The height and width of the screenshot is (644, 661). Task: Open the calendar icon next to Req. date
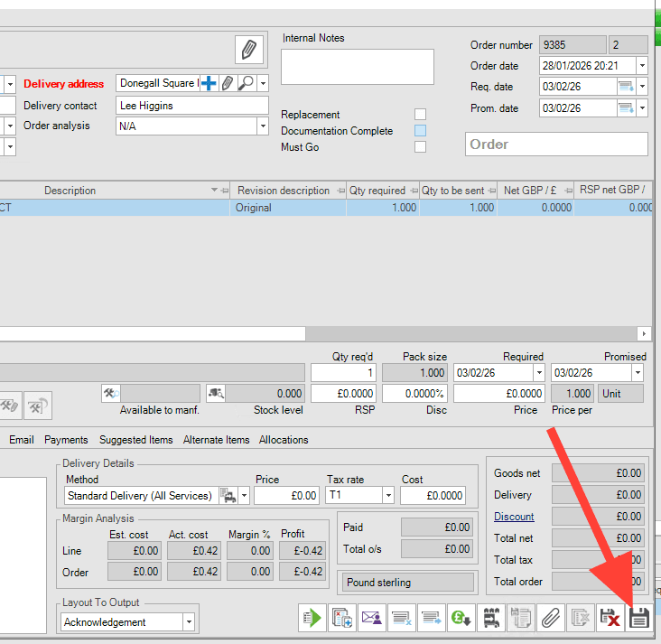click(626, 87)
